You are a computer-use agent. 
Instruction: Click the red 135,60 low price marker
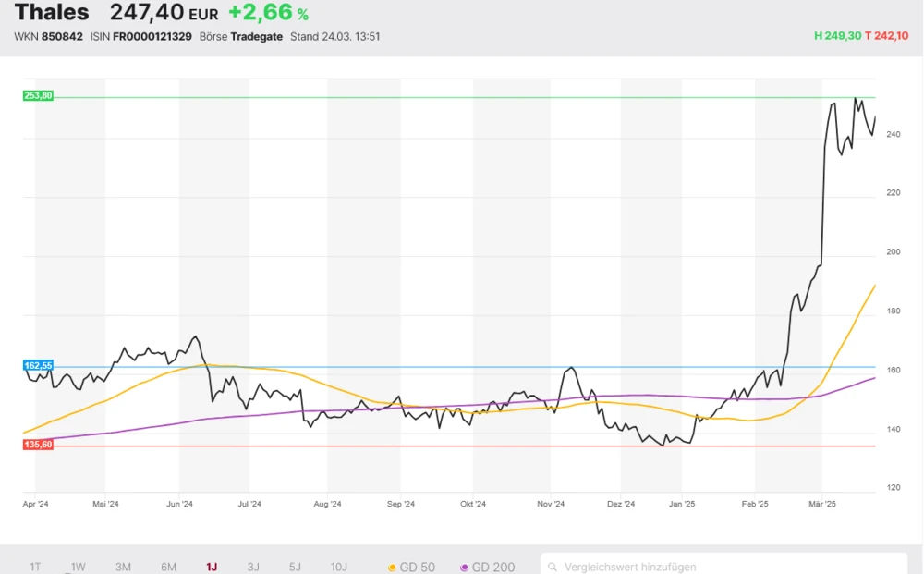[x=38, y=445]
